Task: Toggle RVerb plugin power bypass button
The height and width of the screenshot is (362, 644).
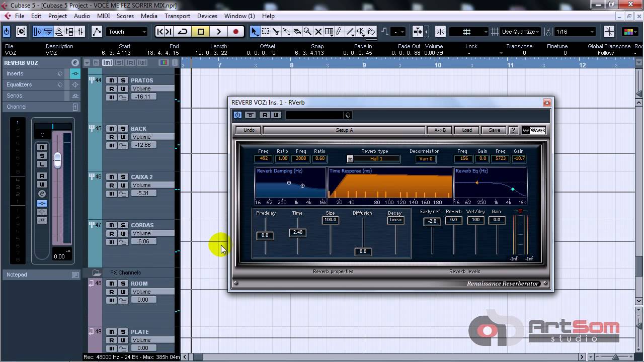Action: (x=237, y=115)
